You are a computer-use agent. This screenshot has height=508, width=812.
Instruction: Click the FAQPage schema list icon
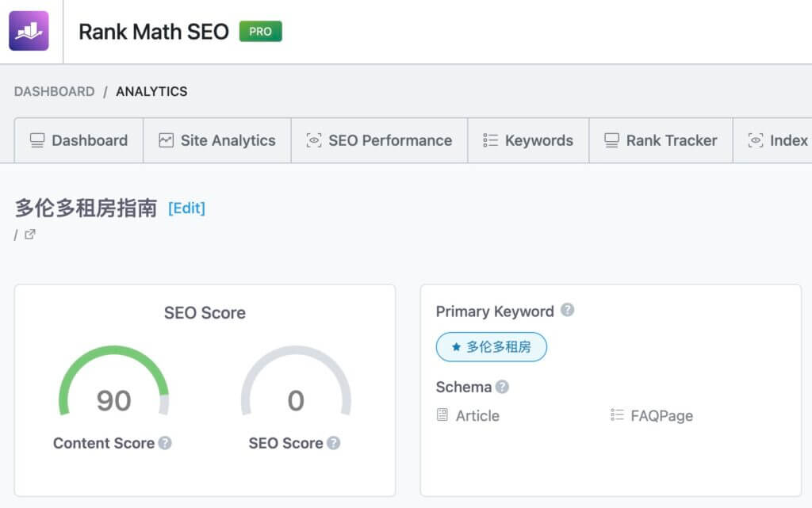[617, 415]
